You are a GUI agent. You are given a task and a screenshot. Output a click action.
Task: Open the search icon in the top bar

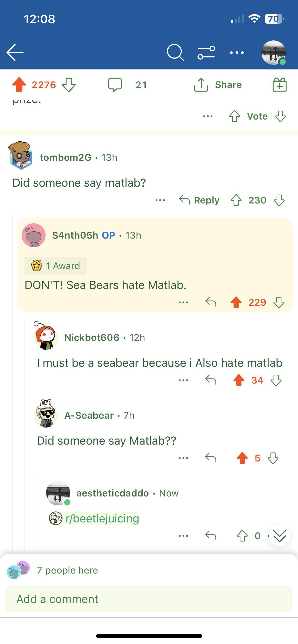coord(175,52)
